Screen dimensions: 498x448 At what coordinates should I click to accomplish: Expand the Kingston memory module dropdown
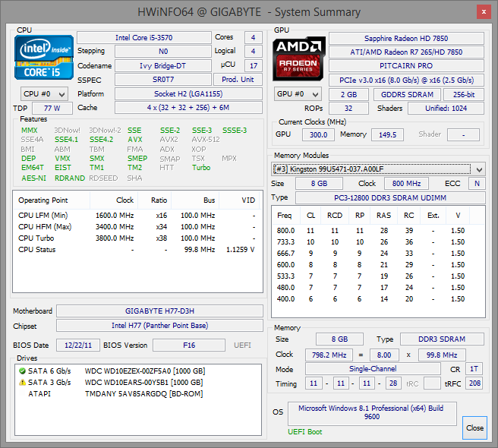click(x=378, y=169)
